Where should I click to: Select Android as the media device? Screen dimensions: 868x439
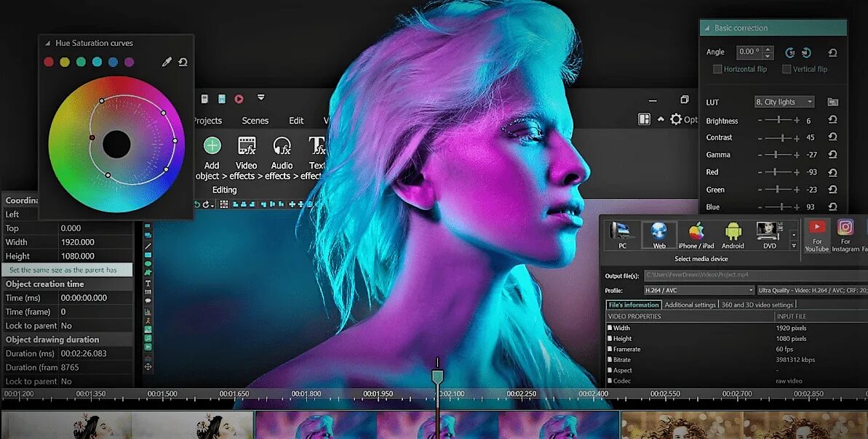click(x=733, y=235)
